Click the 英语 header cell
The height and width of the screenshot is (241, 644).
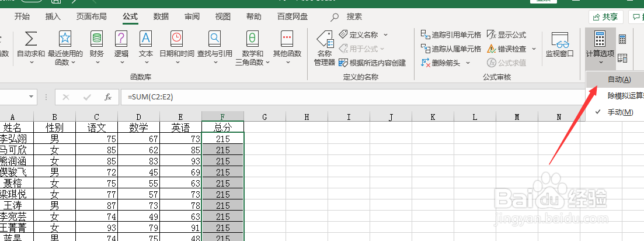181,127
